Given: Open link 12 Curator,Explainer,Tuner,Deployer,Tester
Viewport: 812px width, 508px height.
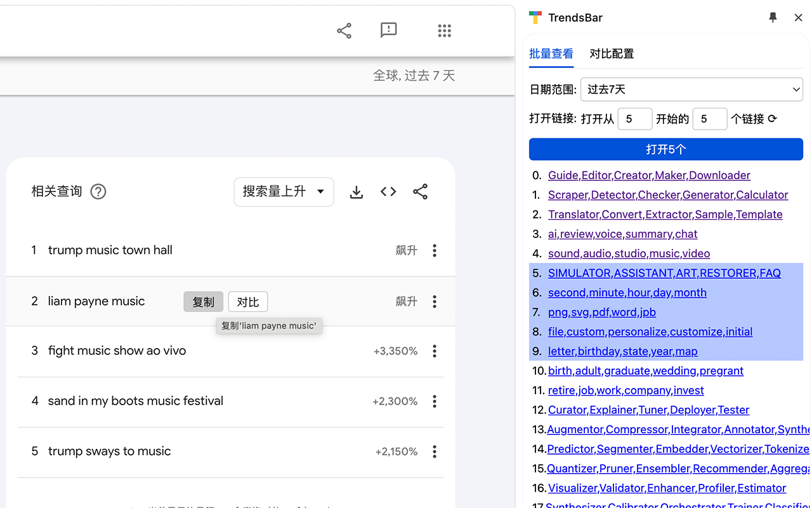Looking at the screenshot, I should (x=648, y=410).
